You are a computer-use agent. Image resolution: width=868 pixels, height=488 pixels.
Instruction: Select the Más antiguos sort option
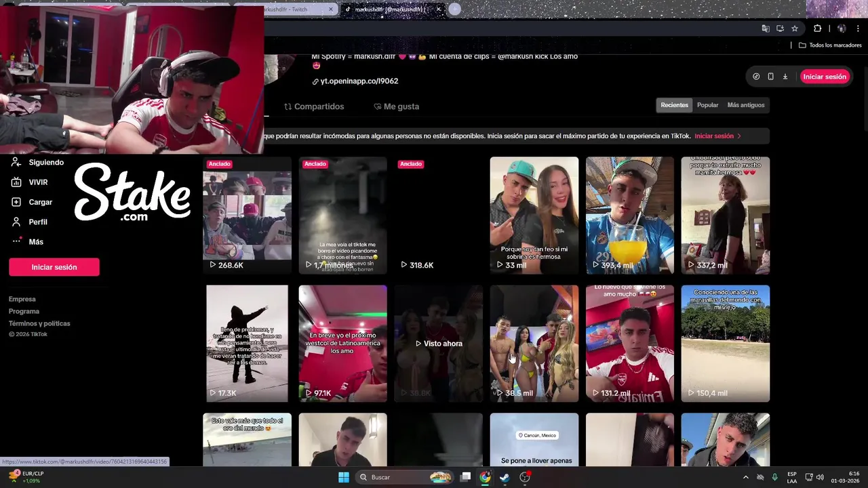[x=745, y=105]
